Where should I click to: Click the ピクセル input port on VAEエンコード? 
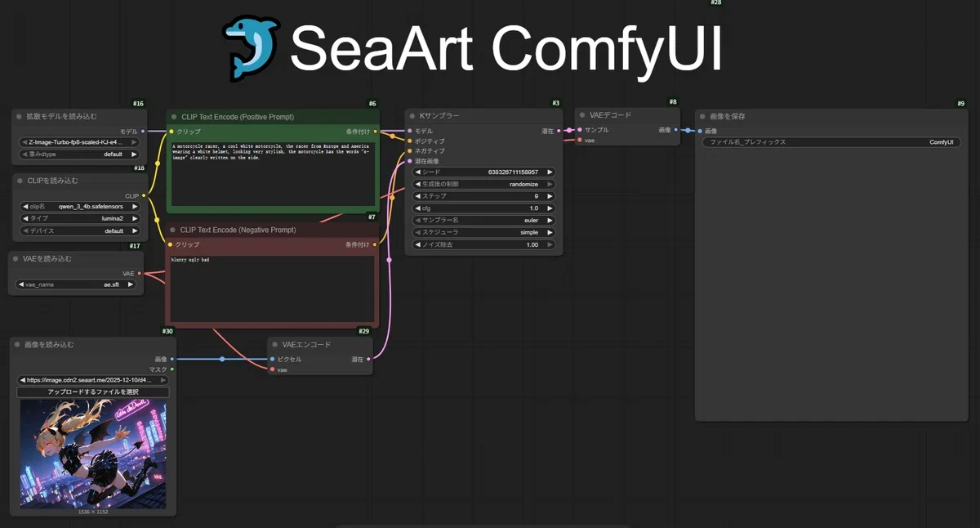click(273, 359)
